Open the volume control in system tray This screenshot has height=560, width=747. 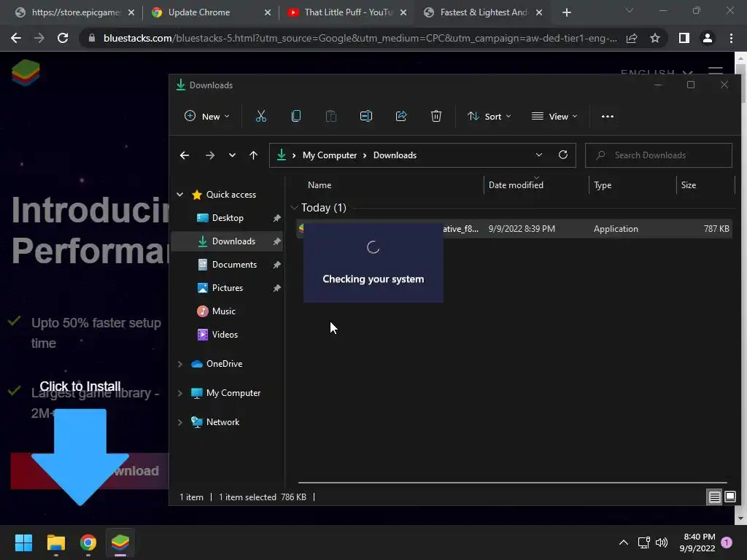pos(661,542)
